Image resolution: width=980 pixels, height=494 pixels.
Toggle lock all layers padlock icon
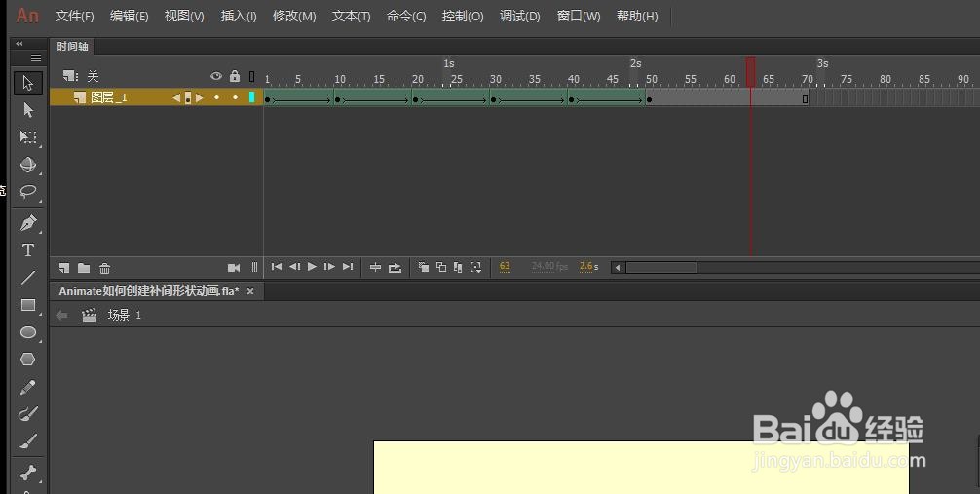235,76
